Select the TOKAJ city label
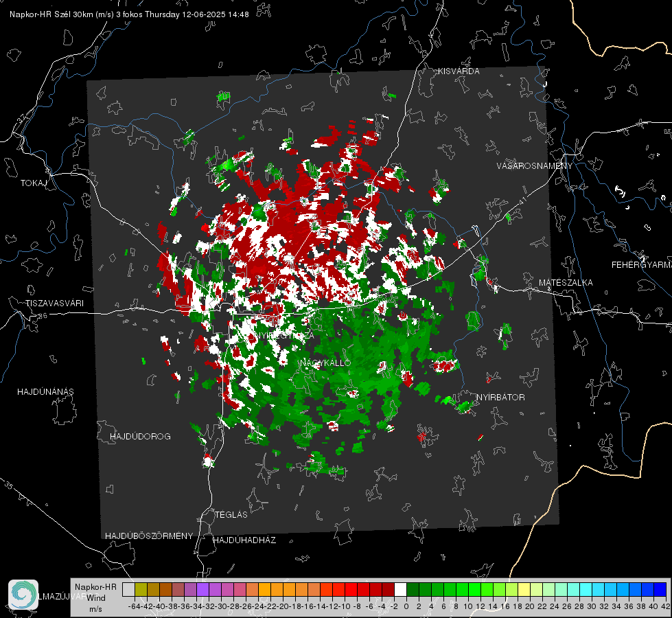 (x=34, y=183)
